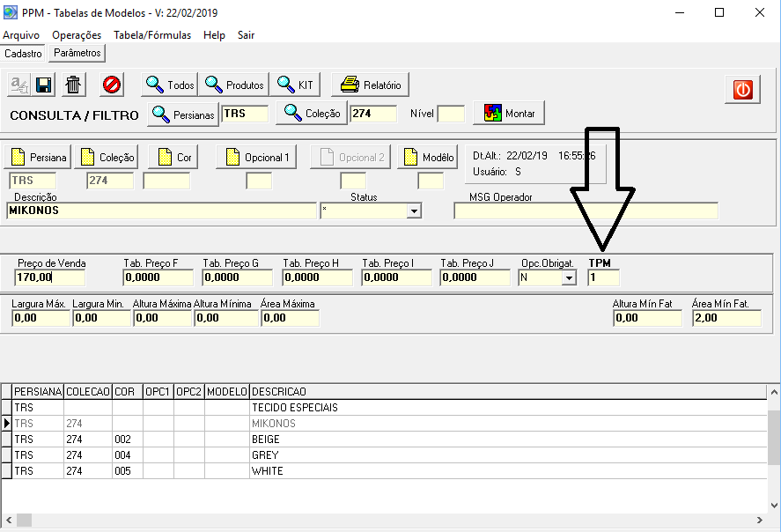The height and width of the screenshot is (532, 781).
Task: Expand the Status dropdown
Action: coord(414,211)
